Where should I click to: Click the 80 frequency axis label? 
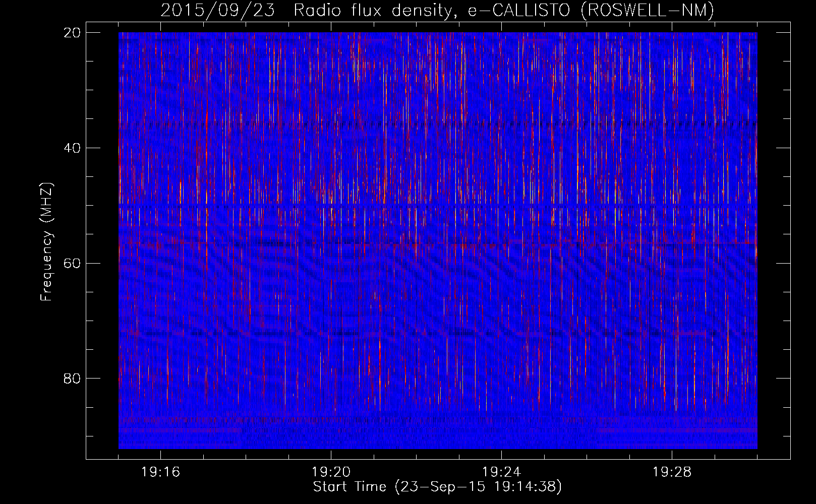[73, 379]
